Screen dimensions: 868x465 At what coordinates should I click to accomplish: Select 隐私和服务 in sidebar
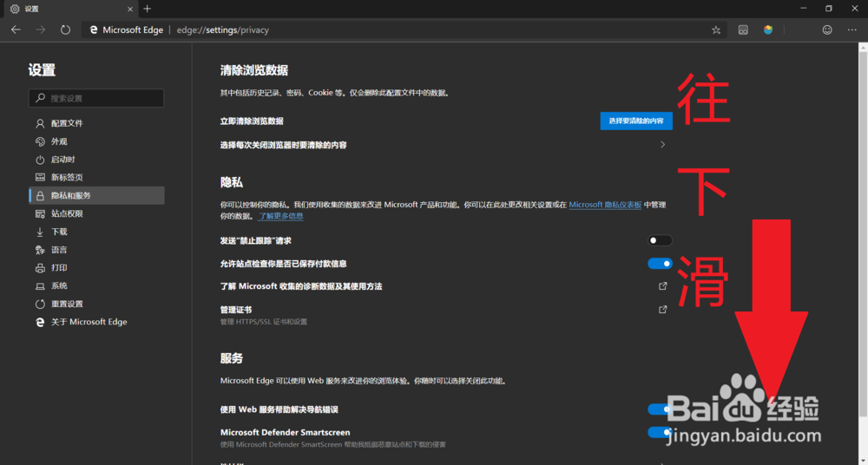[96, 195]
